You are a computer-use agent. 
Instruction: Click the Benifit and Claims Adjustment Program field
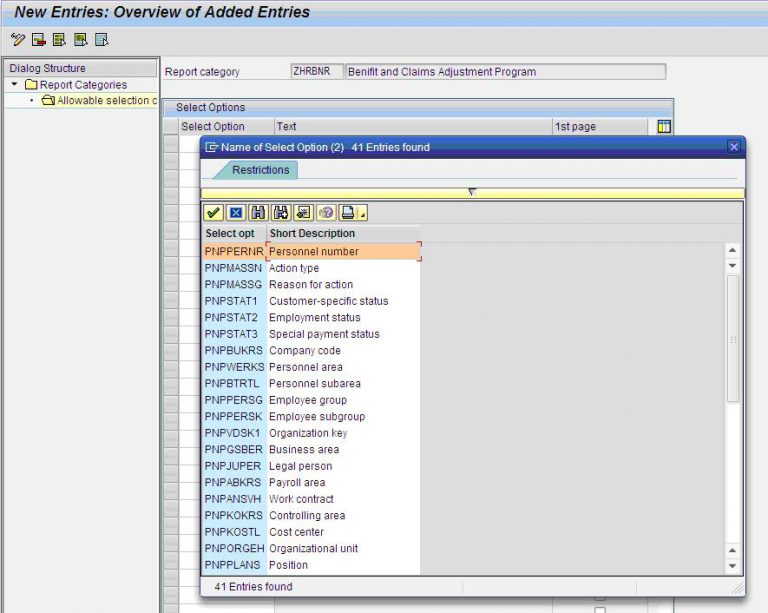505,71
